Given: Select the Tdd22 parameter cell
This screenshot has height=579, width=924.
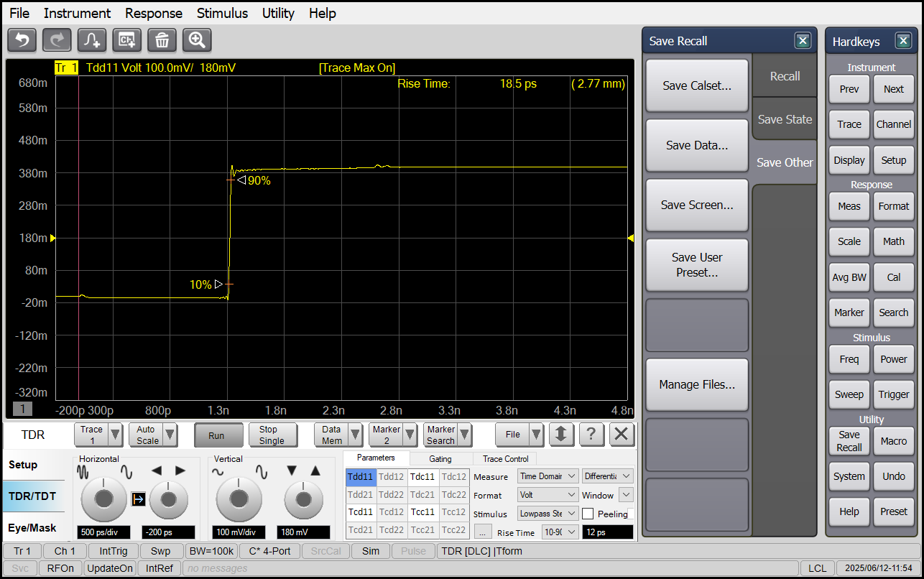Looking at the screenshot, I should (x=392, y=494).
